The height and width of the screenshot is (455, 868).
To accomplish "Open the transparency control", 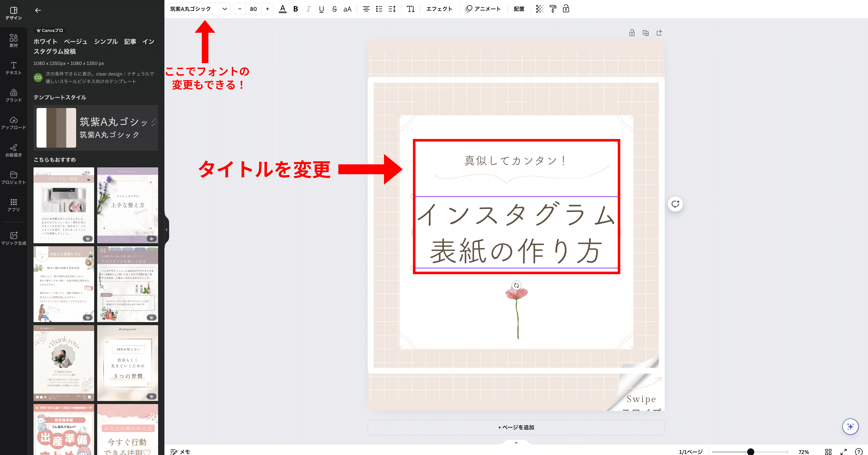I will point(540,9).
